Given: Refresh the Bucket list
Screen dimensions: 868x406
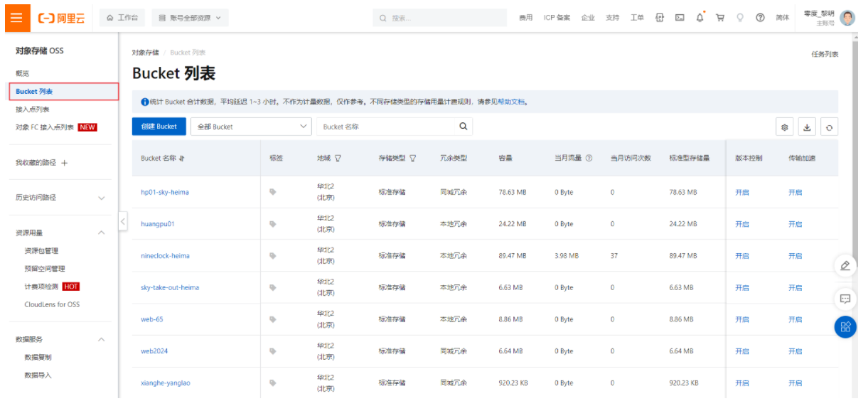Looking at the screenshot, I should click(x=829, y=127).
